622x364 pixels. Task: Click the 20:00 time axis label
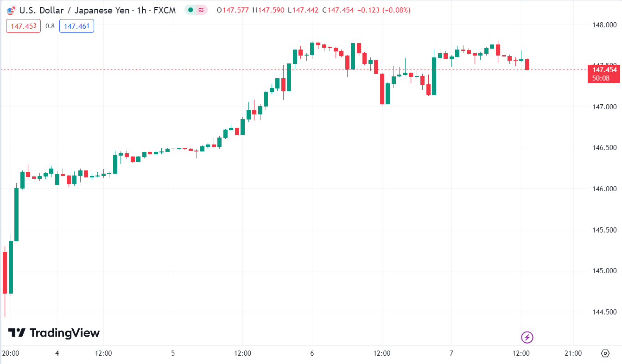11,353
